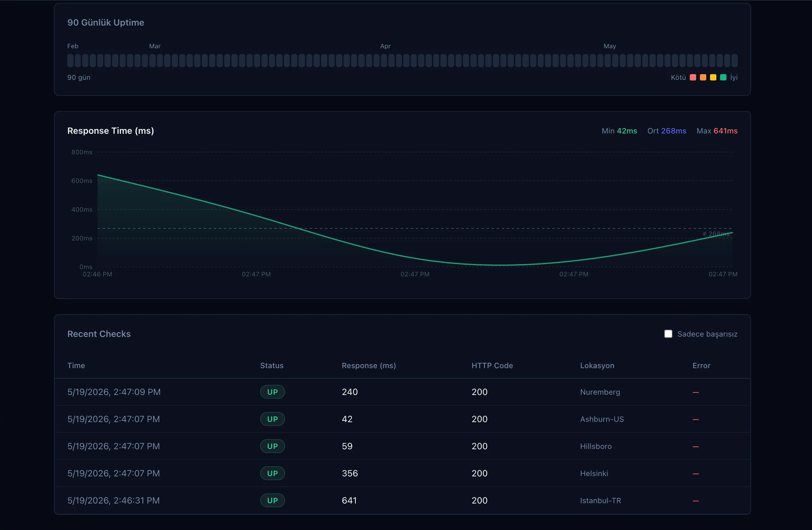Click the 90 gün label

coord(79,77)
